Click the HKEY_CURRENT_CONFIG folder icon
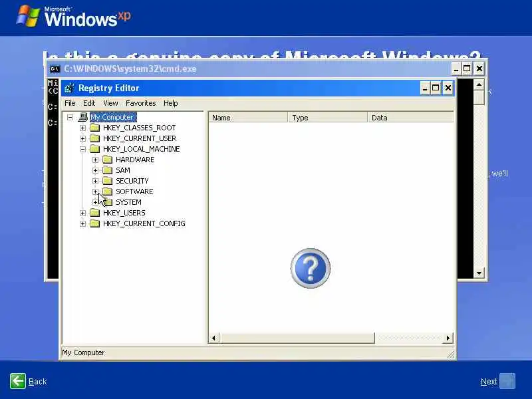 click(x=94, y=223)
